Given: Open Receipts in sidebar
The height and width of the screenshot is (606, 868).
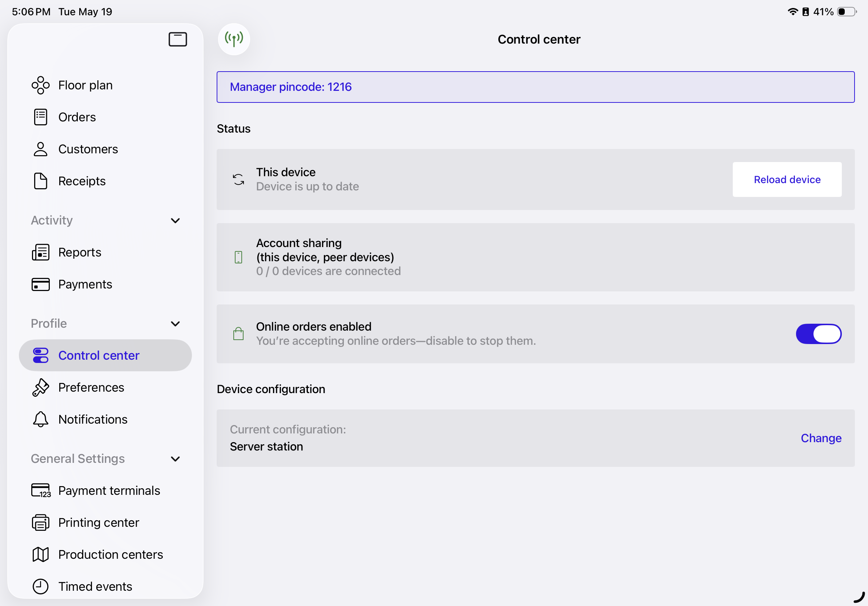Looking at the screenshot, I should pos(105,181).
